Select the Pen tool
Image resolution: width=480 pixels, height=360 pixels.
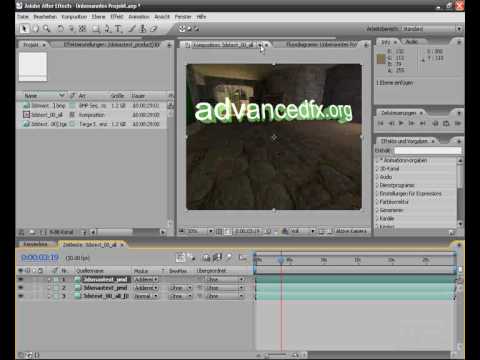pos(107,29)
